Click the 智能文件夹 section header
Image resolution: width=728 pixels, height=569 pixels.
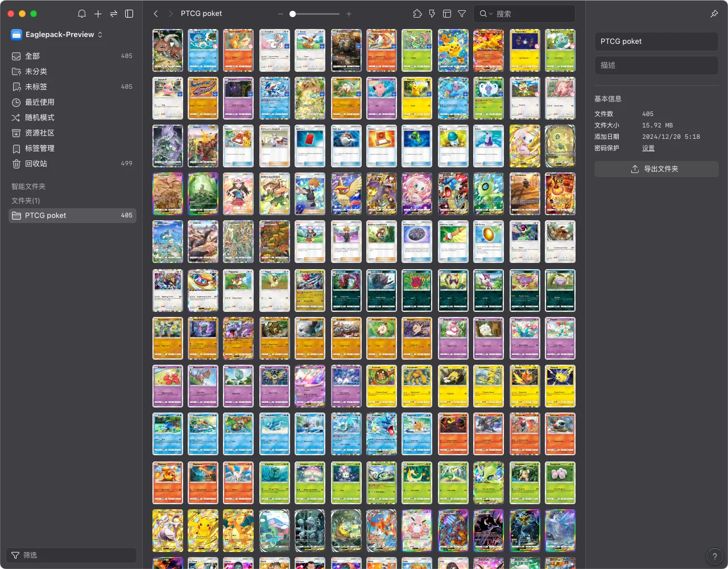[x=28, y=187]
